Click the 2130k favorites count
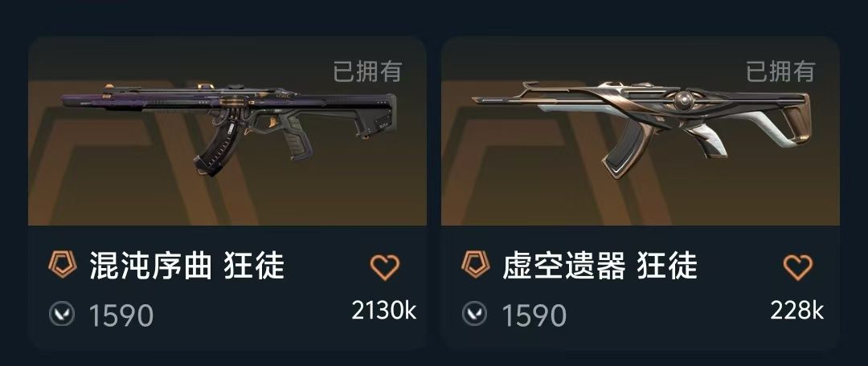 click(x=383, y=311)
